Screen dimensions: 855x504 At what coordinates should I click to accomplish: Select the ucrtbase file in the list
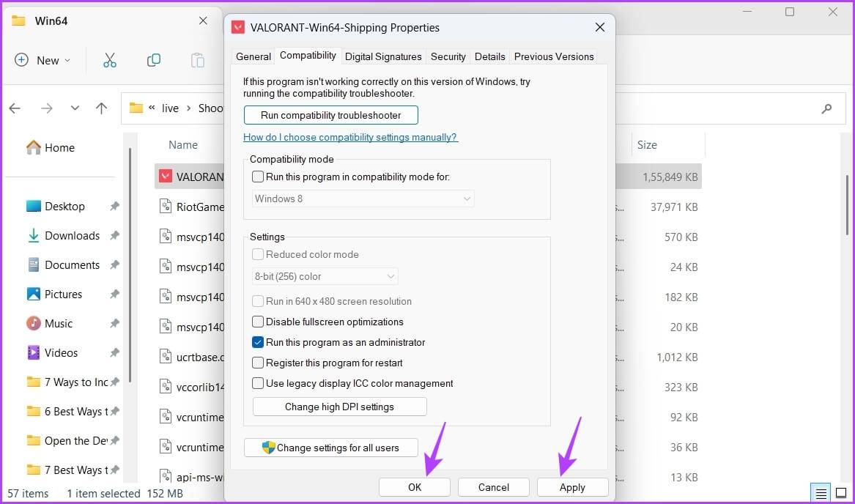point(190,357)
